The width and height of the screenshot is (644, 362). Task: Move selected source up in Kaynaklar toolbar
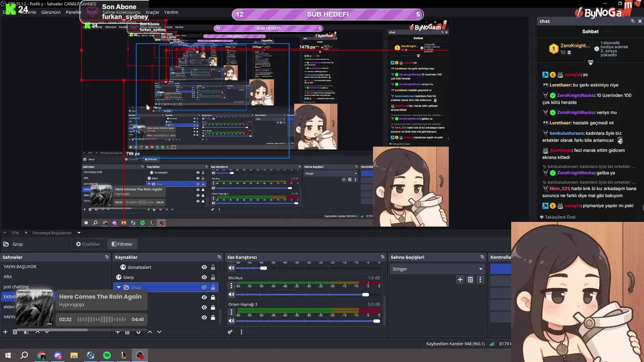coord(149,332)
